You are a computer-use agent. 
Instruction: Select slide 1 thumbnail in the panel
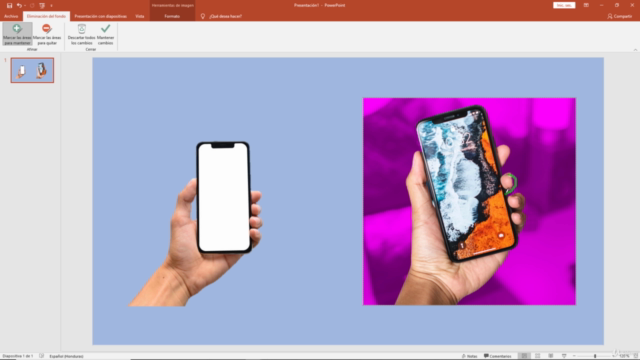(x=32, y=70)
